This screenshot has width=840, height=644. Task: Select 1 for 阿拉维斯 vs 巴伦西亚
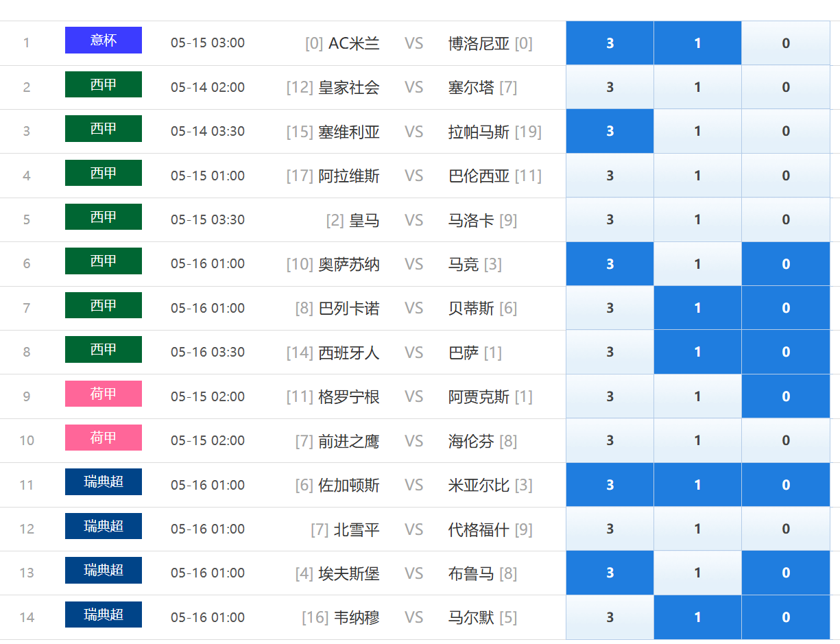click(697, 176)
